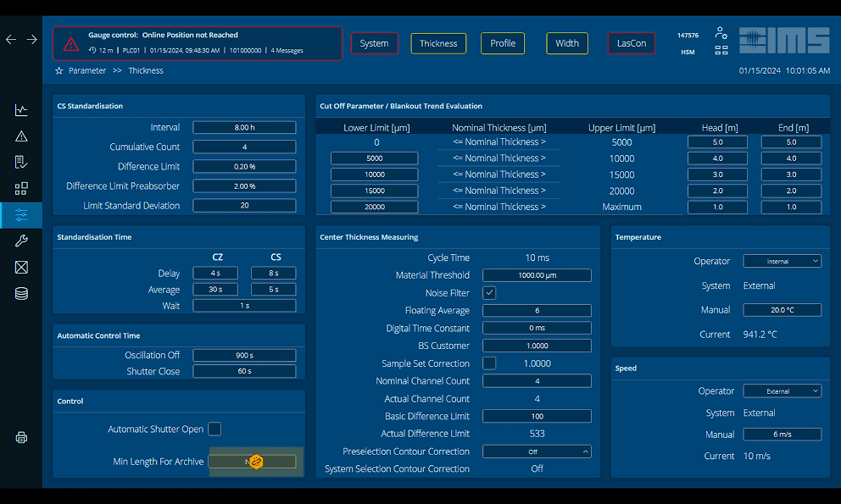
Task: Open the database icon in sidebar
Action: point(21,294)
